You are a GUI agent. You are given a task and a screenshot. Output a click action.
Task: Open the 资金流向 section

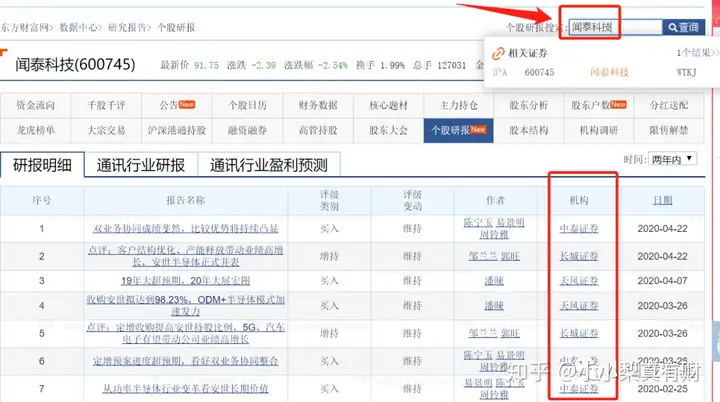click(x=35, y=105)
